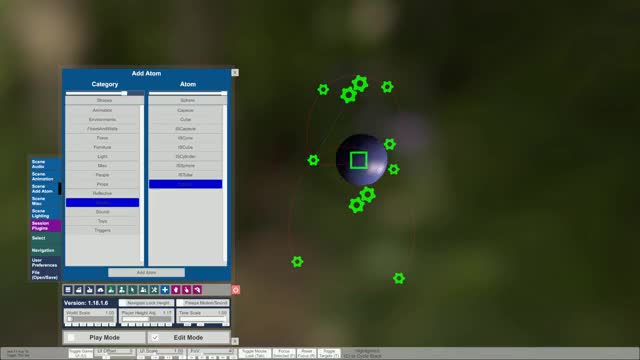640x360 pixels.
Task: Select the Scene Misc tab
Action: (x=45, y=201)
